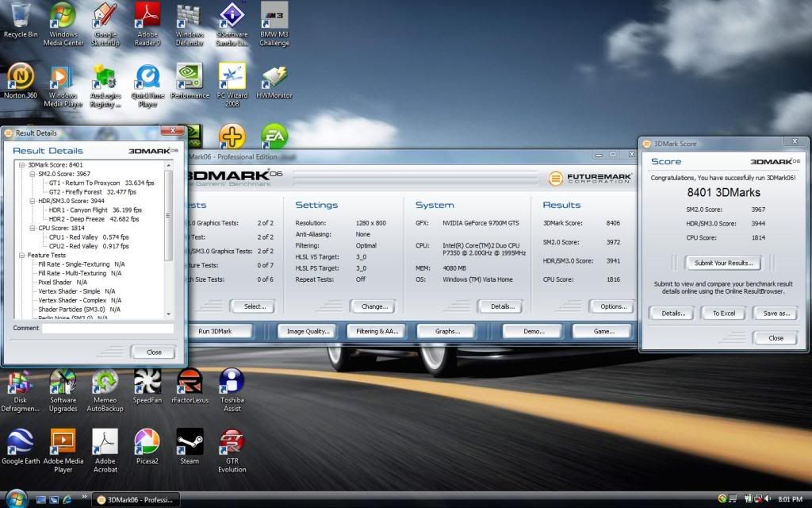Screen dimensions: 812x508
Task: Click the Memeo AutoBackup desktop icon
Action: pyautogui.click(x=105, y=391)
